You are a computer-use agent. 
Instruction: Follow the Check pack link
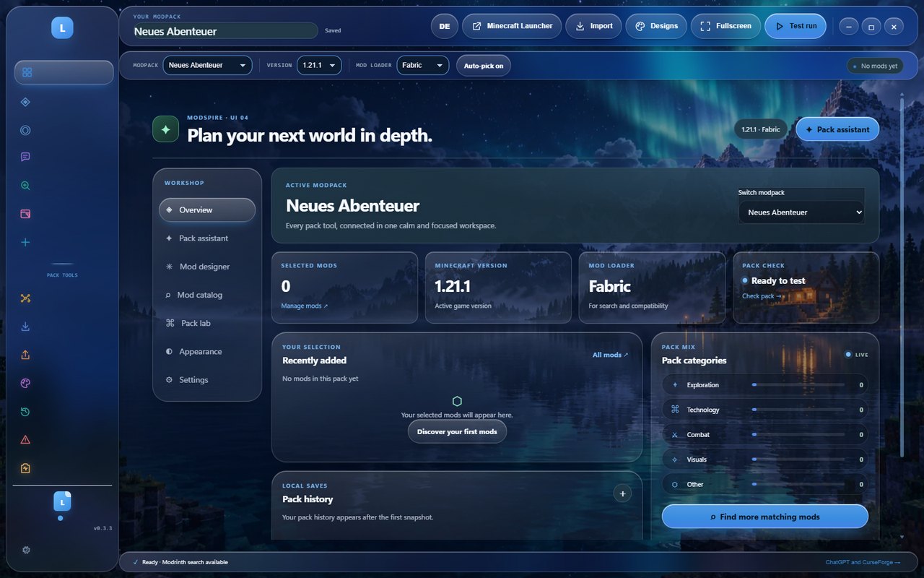click(x=762, y=296)
